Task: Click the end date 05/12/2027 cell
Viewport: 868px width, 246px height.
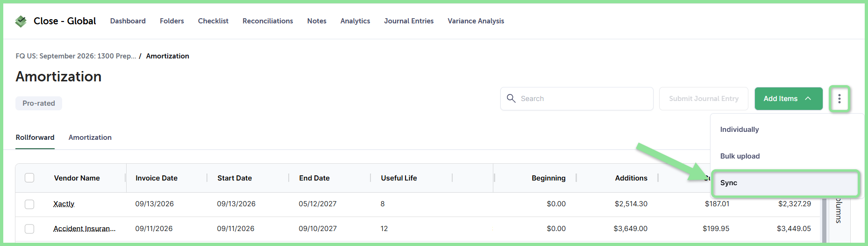Action: (318, 204)
